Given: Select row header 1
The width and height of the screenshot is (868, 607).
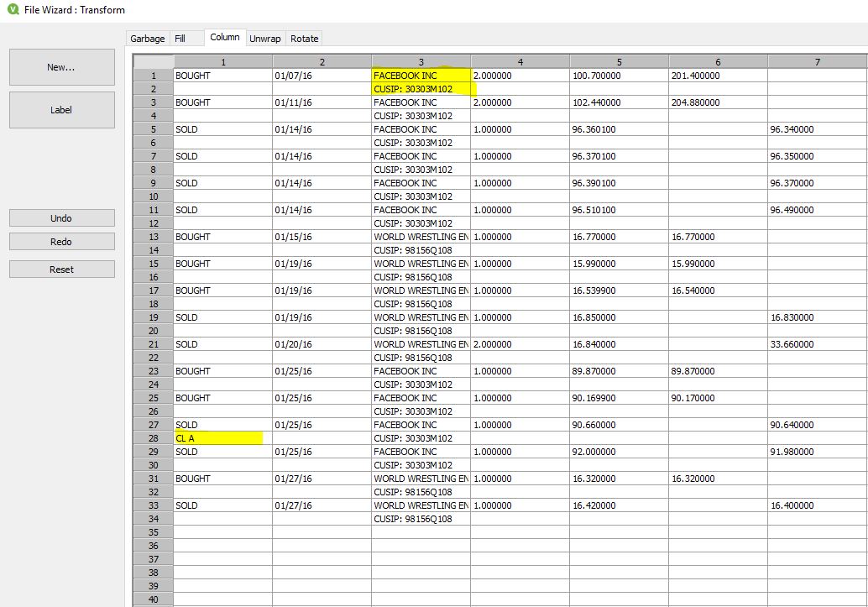Looking at the screenshot, I should [x=154, y=76].
